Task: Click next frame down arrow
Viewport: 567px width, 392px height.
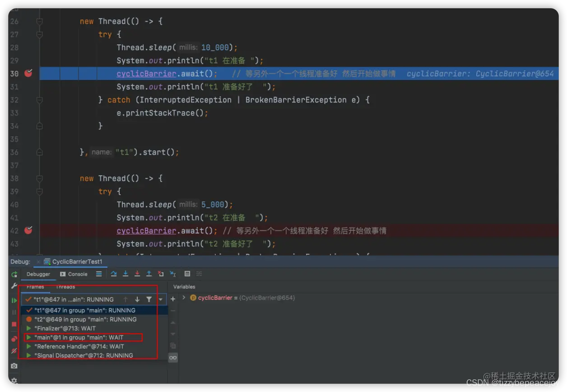Action: [x=137, y=299]
